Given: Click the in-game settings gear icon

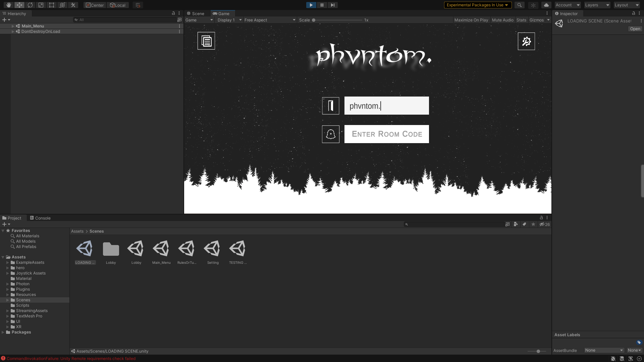Looking at the screenshot, I should [x=526, y=41].
